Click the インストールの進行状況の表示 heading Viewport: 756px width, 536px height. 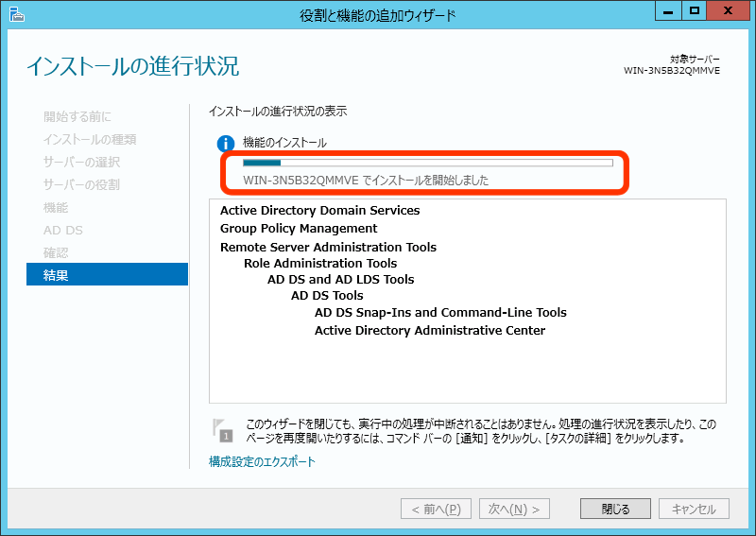coord(278,112)
